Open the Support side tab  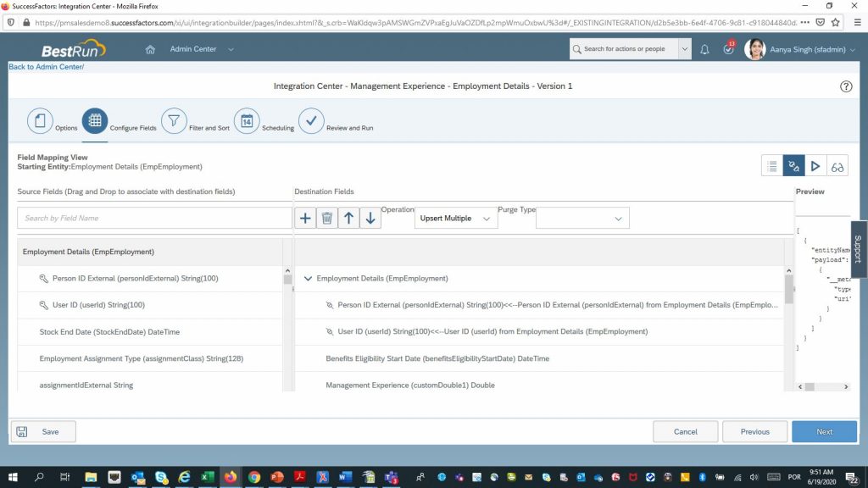coord(859,249)
